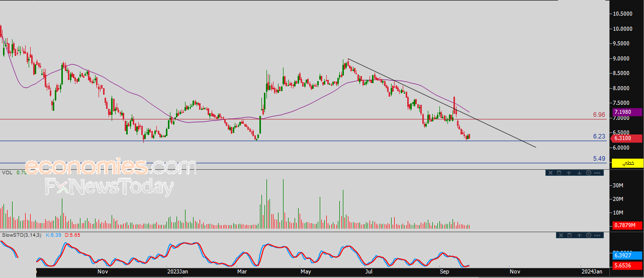Select the 6.23 support level label

point(599,136)
